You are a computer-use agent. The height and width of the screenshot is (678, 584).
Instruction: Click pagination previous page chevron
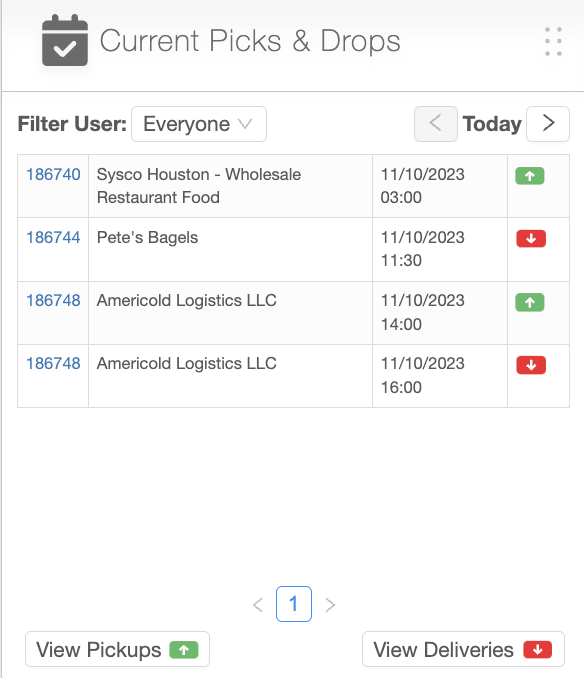(258, 604)
